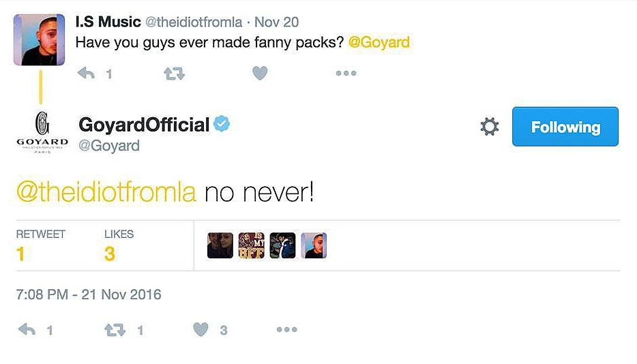Toggle the Following button for Goyard

tap(565, 127)
